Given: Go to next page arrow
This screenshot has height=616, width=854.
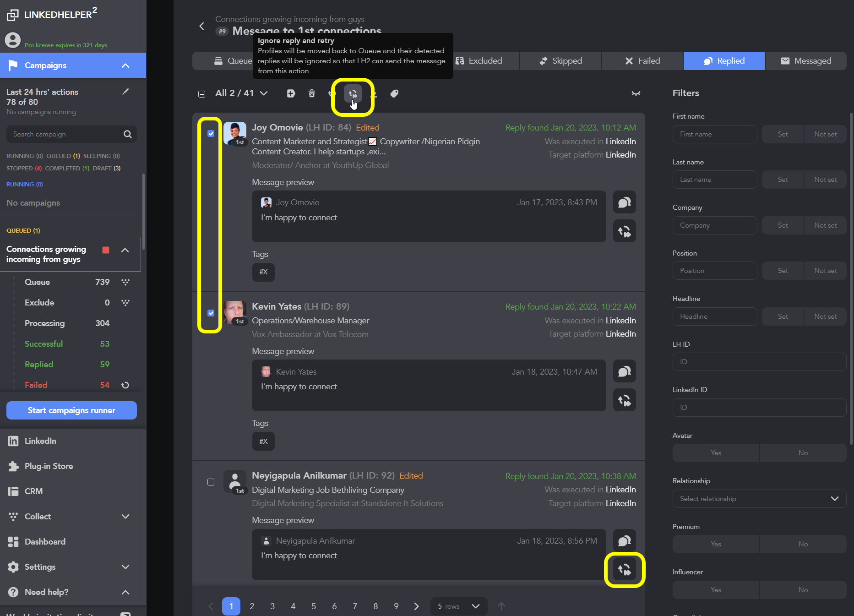Looking at the screenshot, I should (416, 606).
